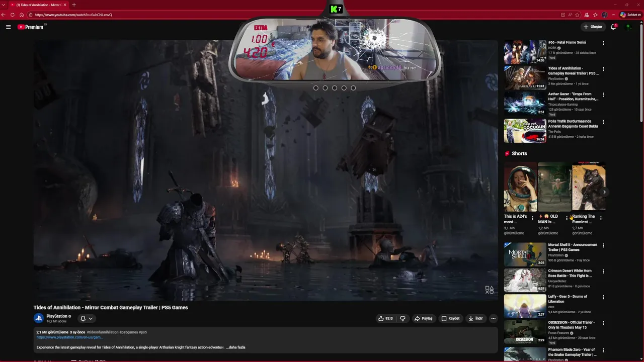Viewport: 644px width, 362px height.
Task: Open the browser favorites list icon
Action: (595, 15)
